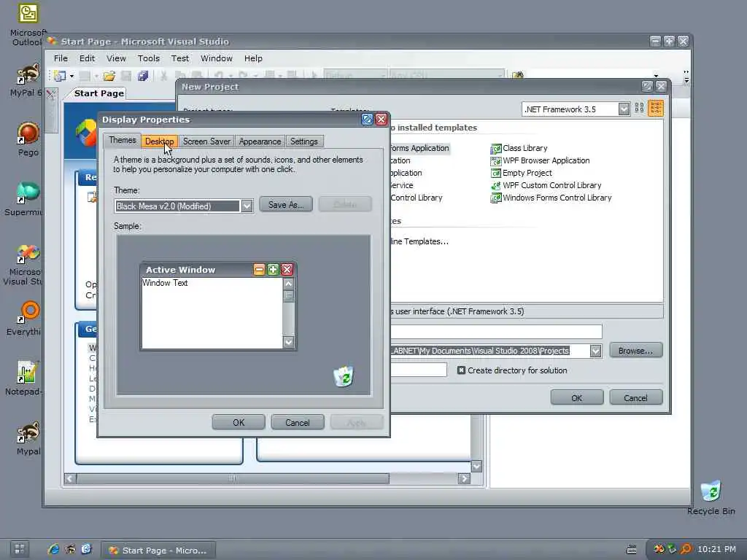The width and height of the screenshot is (747, 560).
Task: Click the Start Page taskbar button
Action: click(x=158, y=550)
